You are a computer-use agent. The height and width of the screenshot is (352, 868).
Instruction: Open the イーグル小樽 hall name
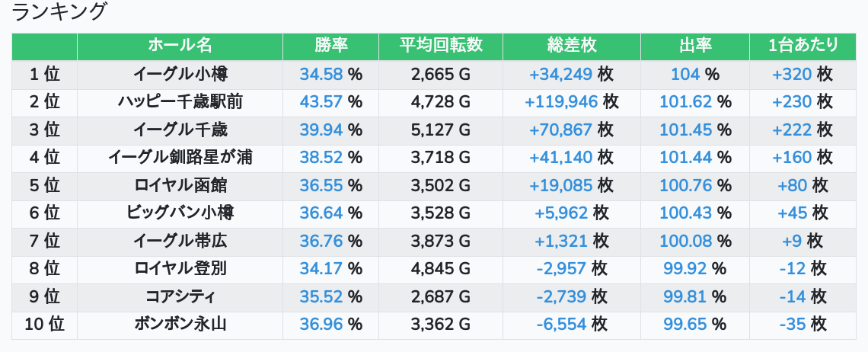[x=180, y=74]
